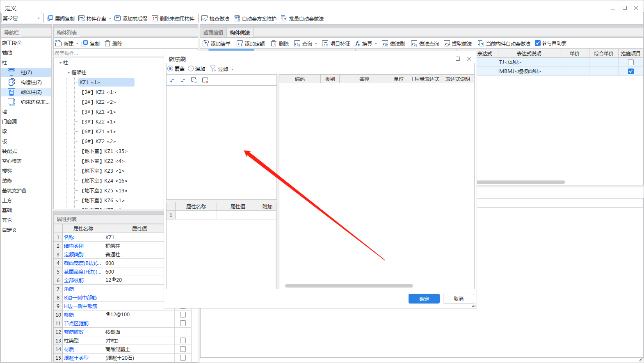
Task: Click 当前构件自动套做法 button
Action: tap(504, 43)
